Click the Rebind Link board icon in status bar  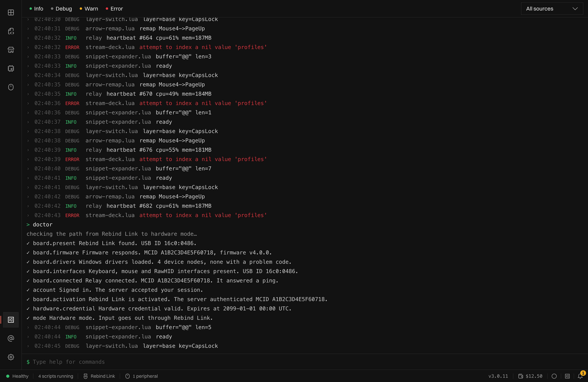(x=86, y=376)
